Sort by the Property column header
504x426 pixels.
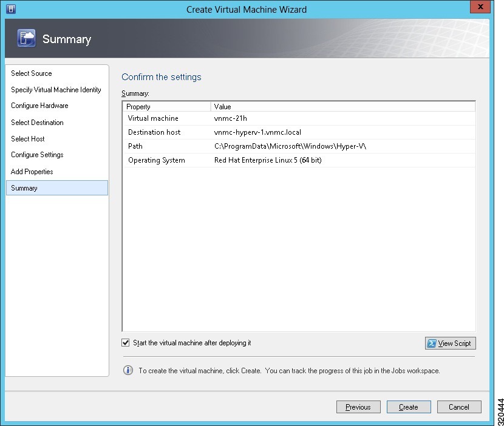point(166,107)
